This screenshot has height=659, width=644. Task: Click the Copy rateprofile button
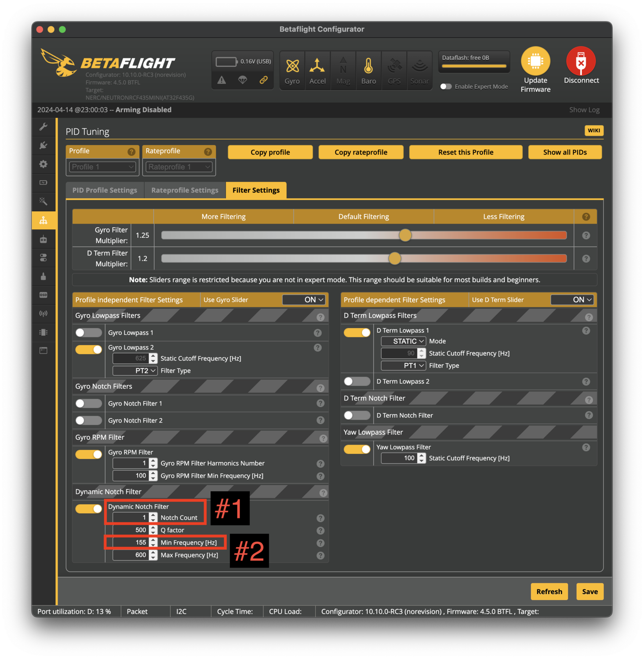[361, 152]
